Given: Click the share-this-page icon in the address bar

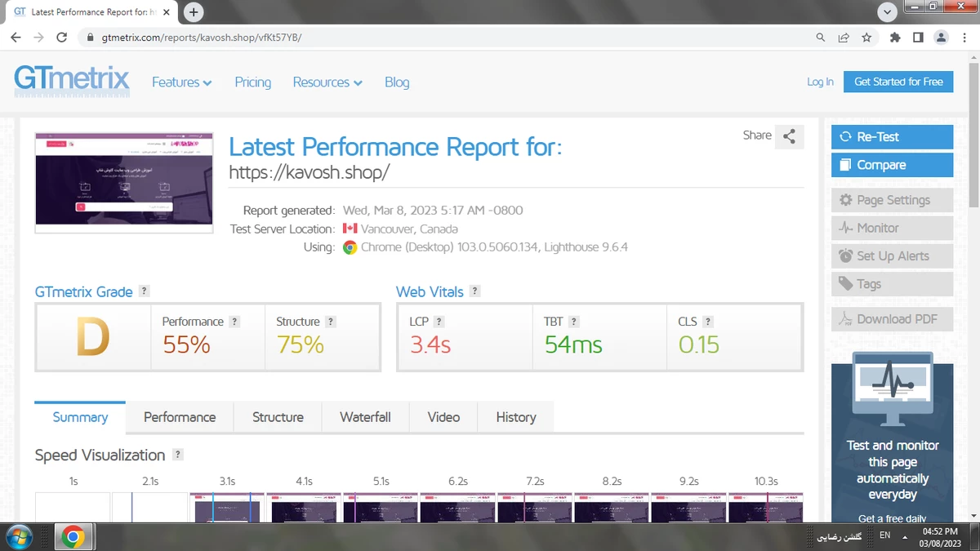Looking at the screenshot, I should coord(844,38).
